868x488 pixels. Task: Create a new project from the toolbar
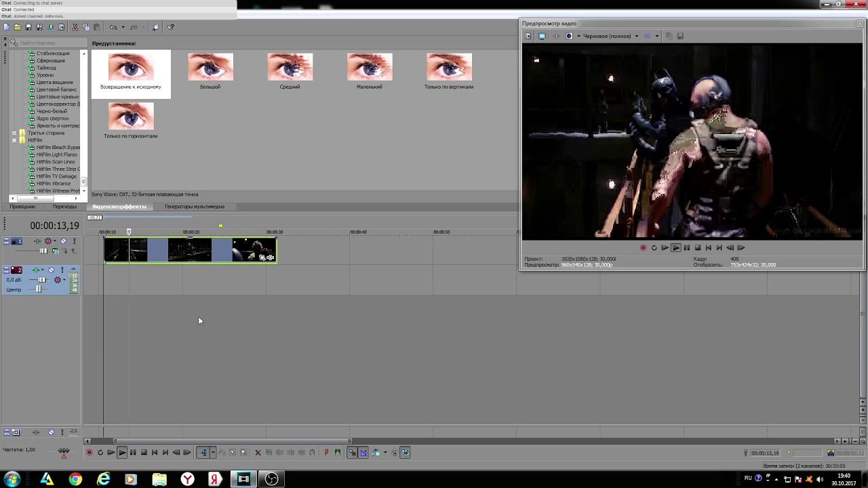coord(6,27)
